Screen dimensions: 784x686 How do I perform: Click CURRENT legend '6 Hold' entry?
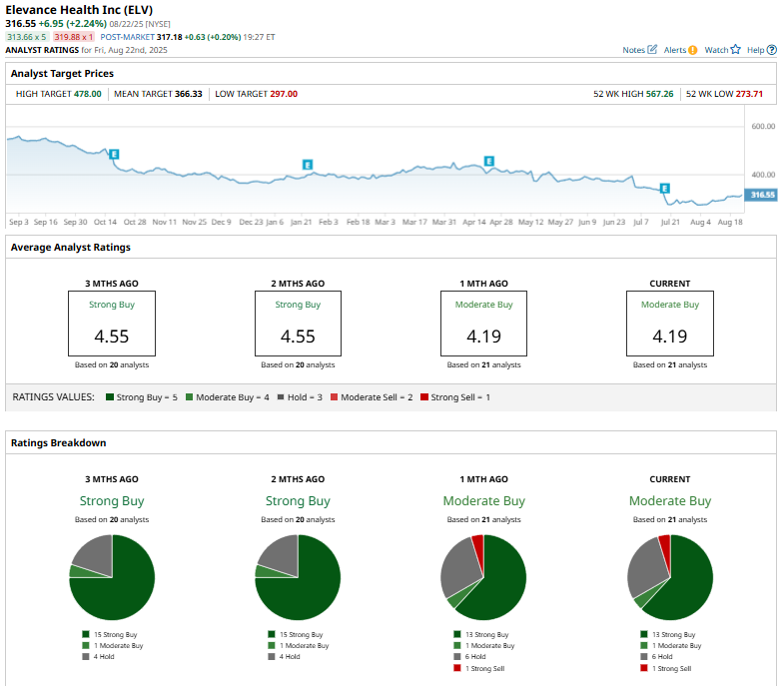pos(656,656)
